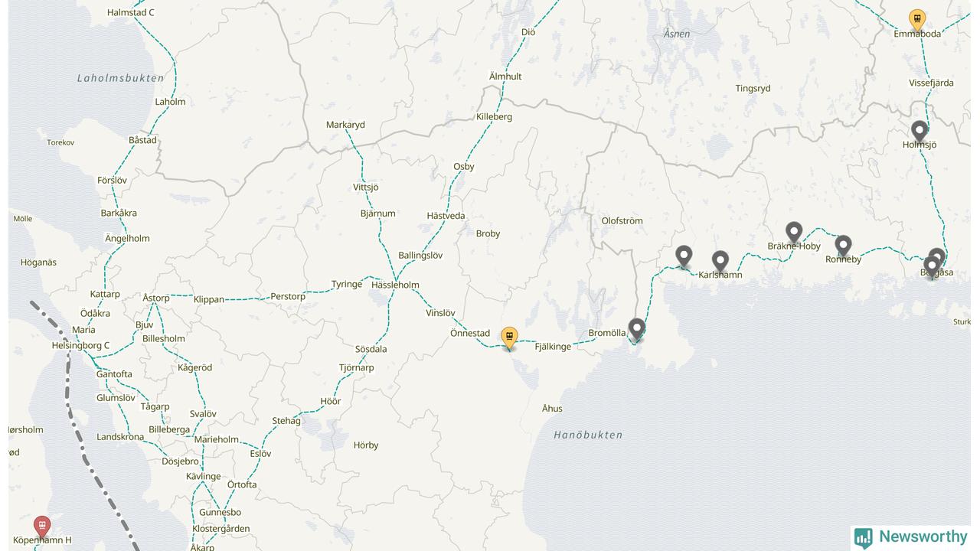Click the red train marker at Köpenhamn H
Image resolution: width=980 pixels, height=551 pixels.
click(x=42, y=527)
